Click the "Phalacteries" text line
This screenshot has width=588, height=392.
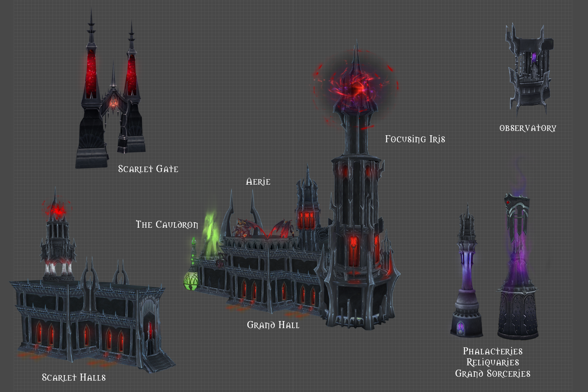coord(493,351)
